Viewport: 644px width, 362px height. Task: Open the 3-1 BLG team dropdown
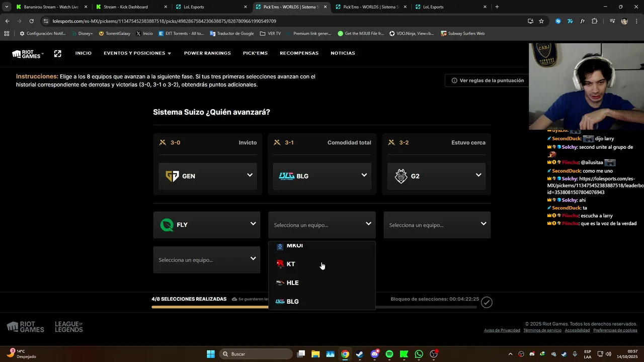(322, 176)
